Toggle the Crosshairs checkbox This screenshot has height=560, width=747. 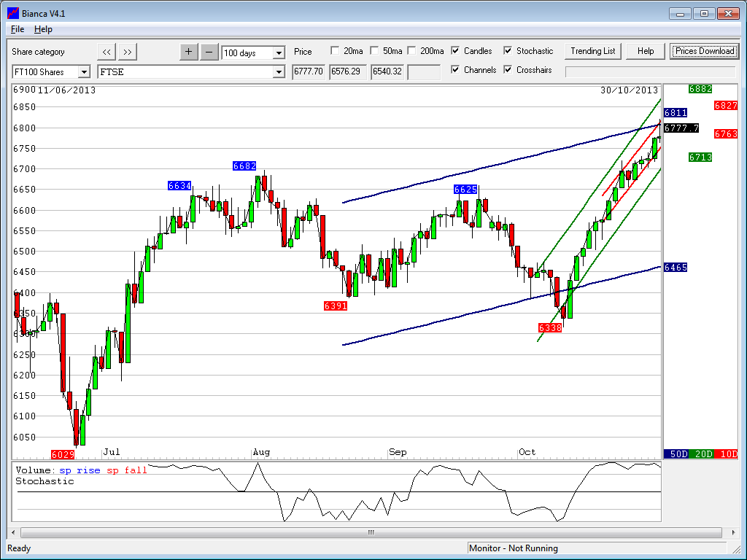click(508, 70)
